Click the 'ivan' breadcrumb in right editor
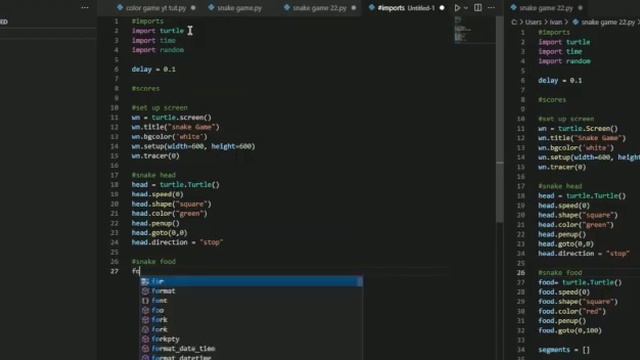The width and height of the screenshot is (640, 360). pyautogui.click(x=556, y=22)
